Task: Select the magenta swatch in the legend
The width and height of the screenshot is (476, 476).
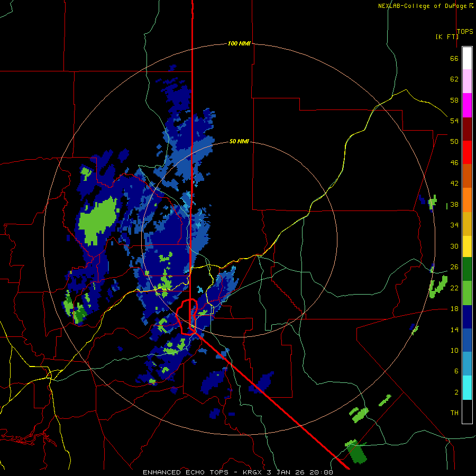Action: pos(467,105)
